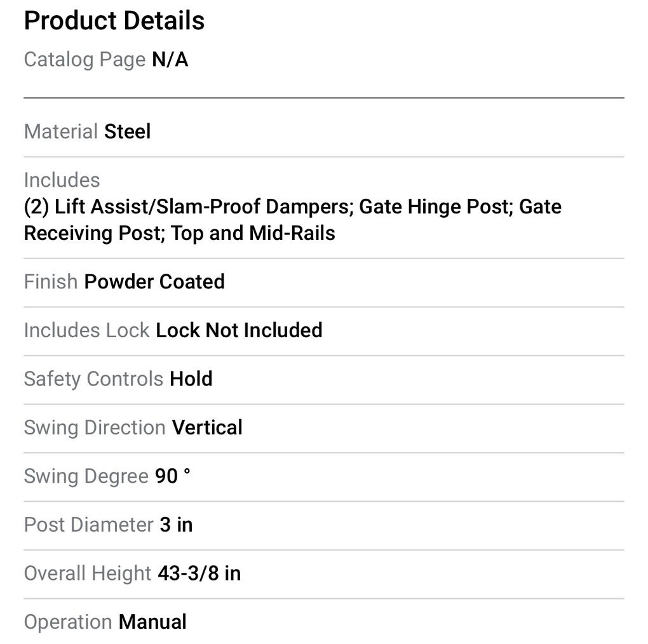Select the Finish label
Image resolution: width=648 pixels, height=644 pixels.
pos(51,281)
